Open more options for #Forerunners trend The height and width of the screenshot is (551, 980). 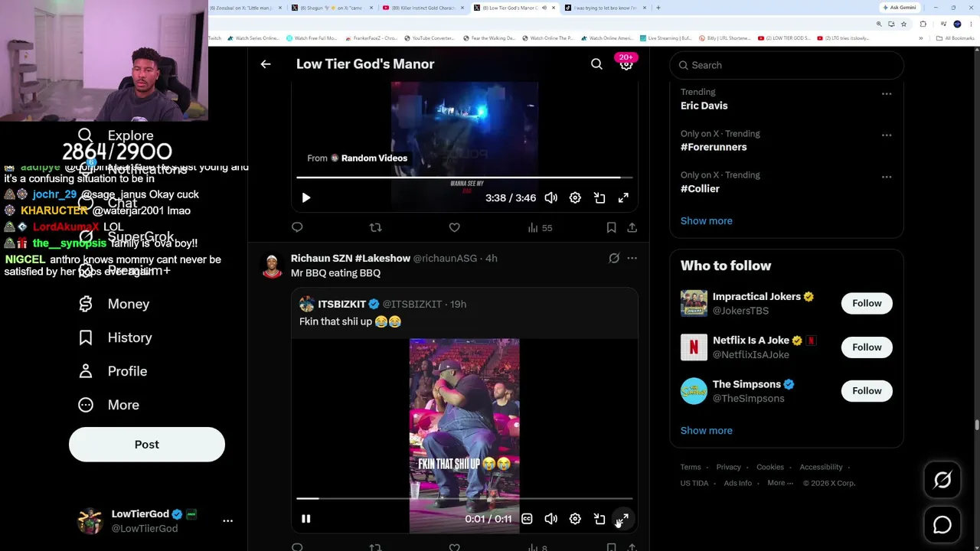(x=887, y=135)
